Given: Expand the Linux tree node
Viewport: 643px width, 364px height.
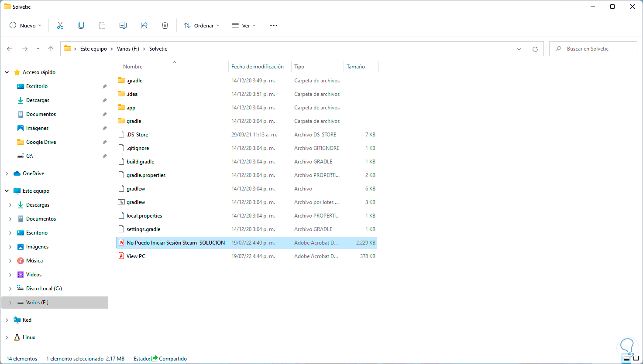Looking at the screenshot, I should click(x=7, y=337).
